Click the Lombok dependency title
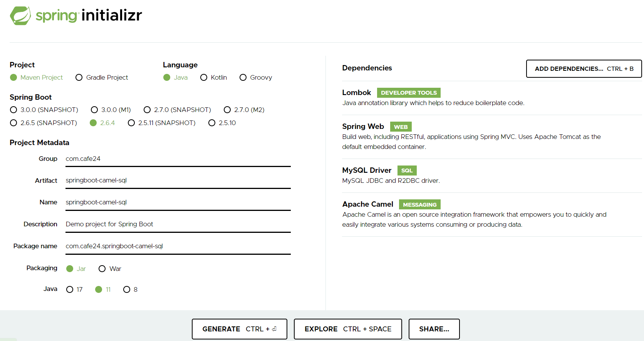Screen dimensions: 644x341 click(x=356, y=93)
